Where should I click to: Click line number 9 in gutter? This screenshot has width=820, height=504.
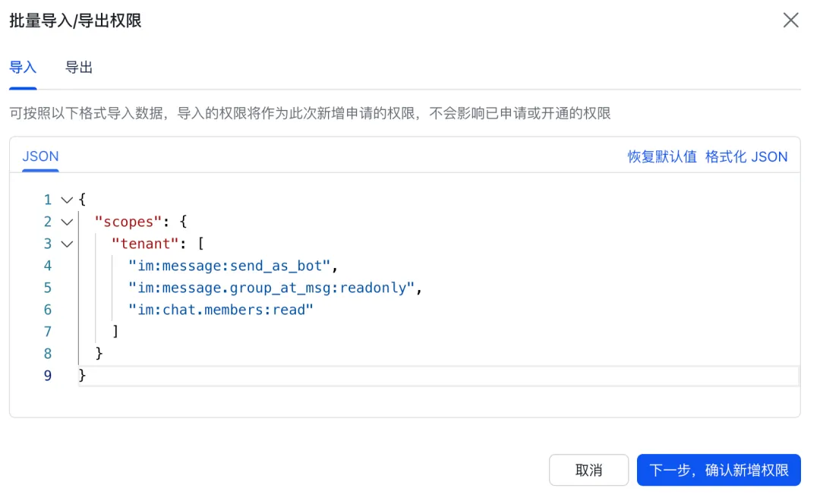tap(48, 376)
